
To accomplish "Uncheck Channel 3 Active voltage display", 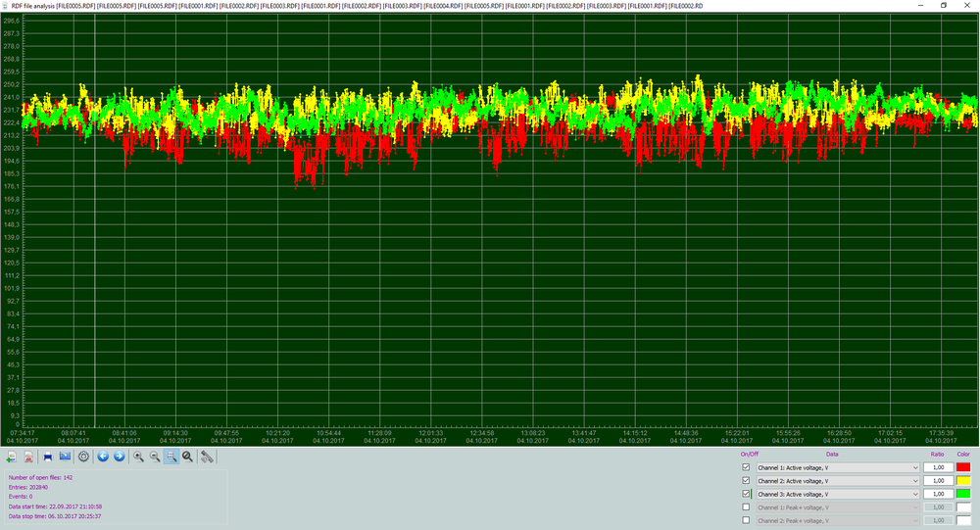I will point(746,494).
